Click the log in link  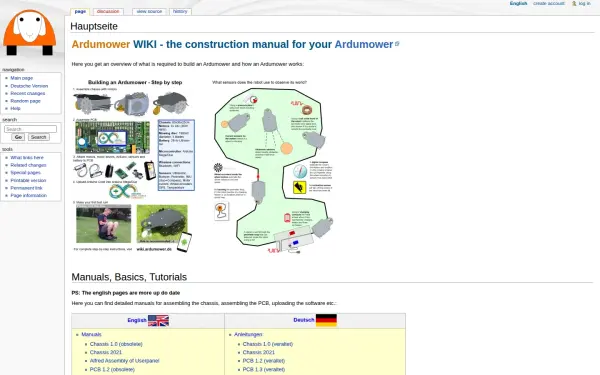584,3
